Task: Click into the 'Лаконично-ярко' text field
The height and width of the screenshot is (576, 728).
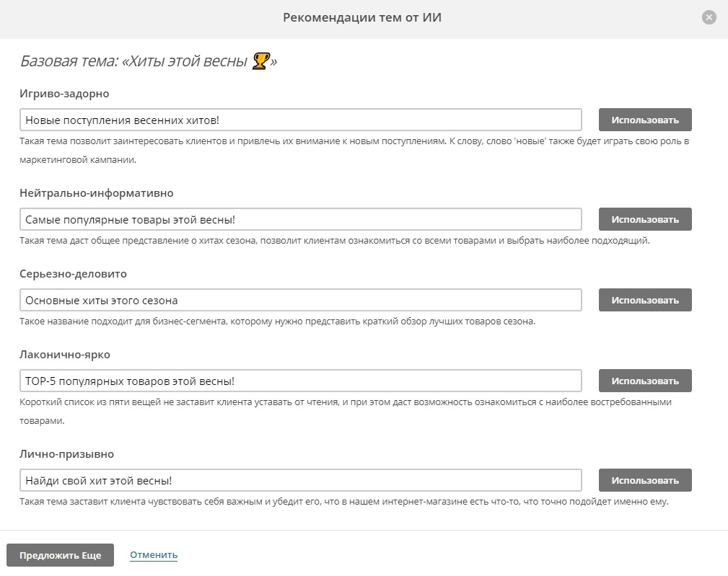Action: (x=301, y=381)
